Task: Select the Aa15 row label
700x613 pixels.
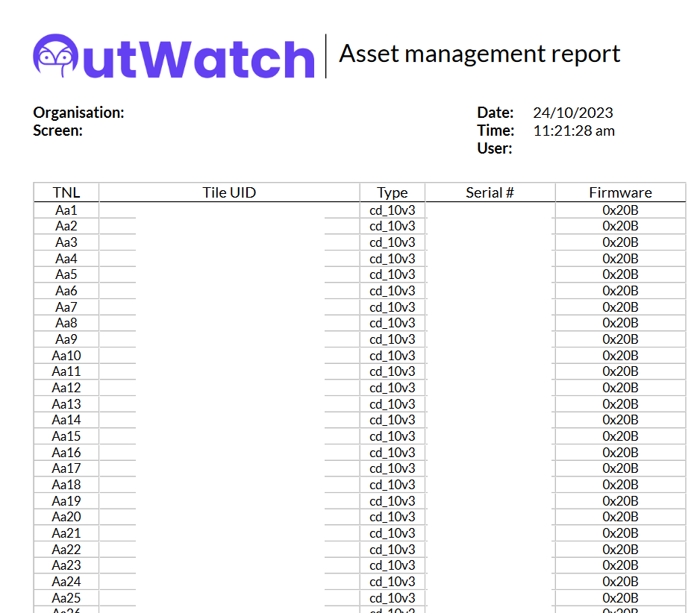Action: click(x=66, y=436)
